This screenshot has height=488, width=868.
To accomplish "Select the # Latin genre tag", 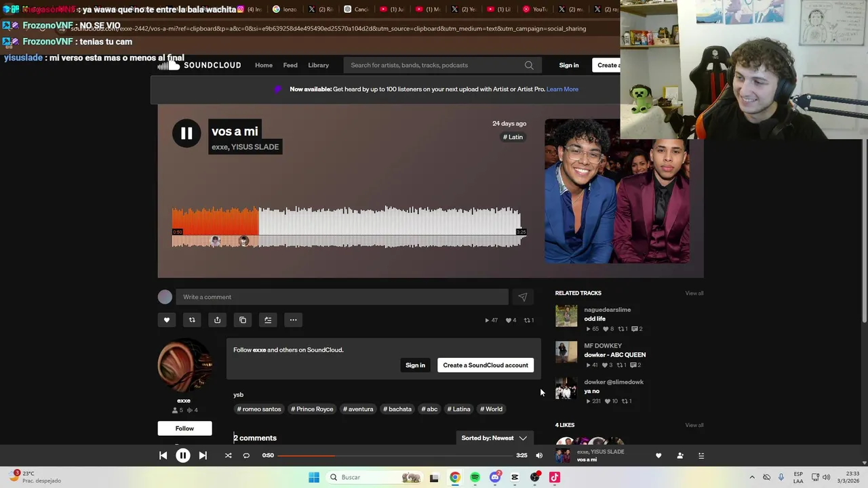I will pos(513,137).
